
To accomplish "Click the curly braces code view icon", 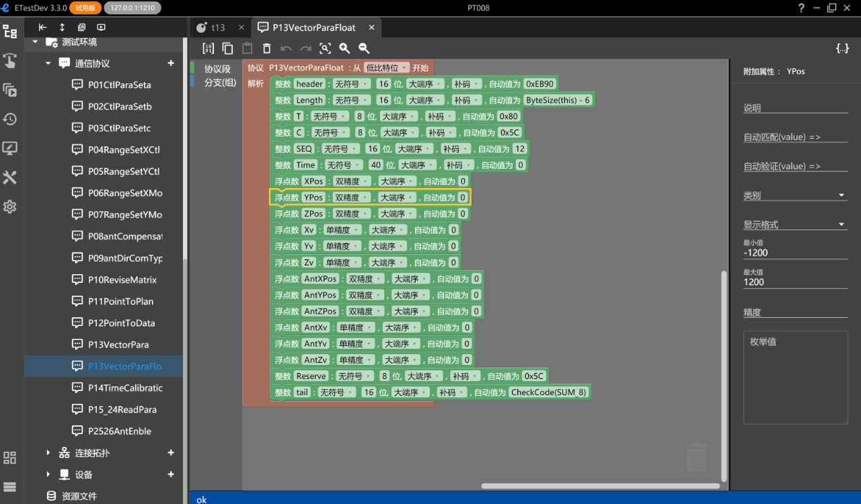I will 842,48.
